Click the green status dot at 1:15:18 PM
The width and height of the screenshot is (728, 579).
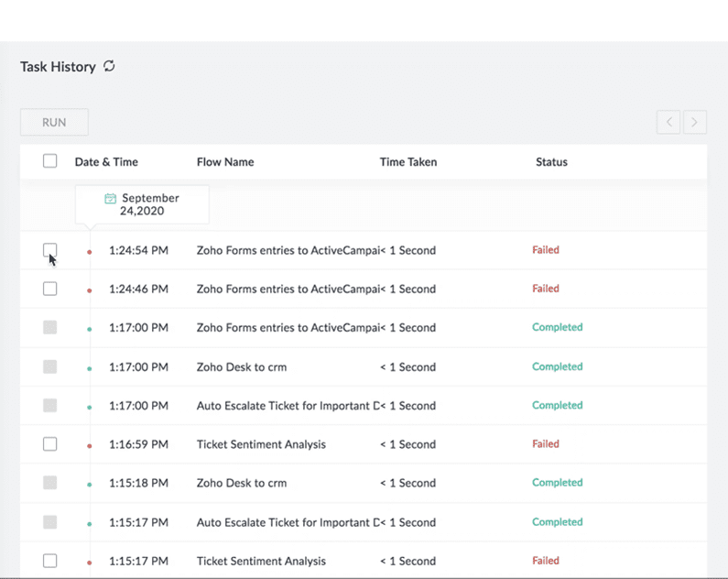[x=89, y=485]
